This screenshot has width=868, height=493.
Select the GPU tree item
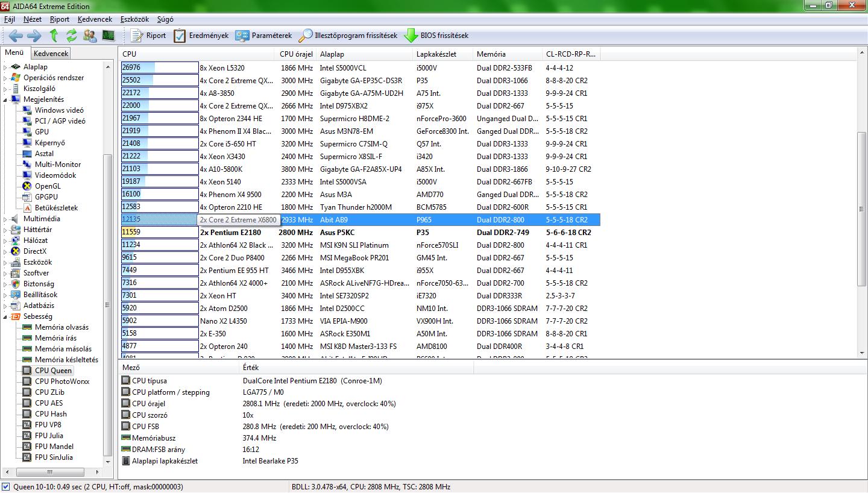[42, 132]
